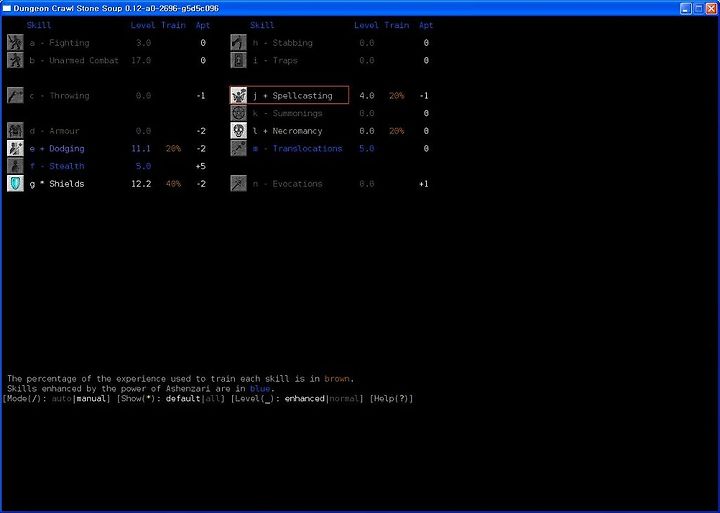This screenshot has width=720, height=513.
Task: Click the window icon in the title bar
Action: [x=6, y=8]
